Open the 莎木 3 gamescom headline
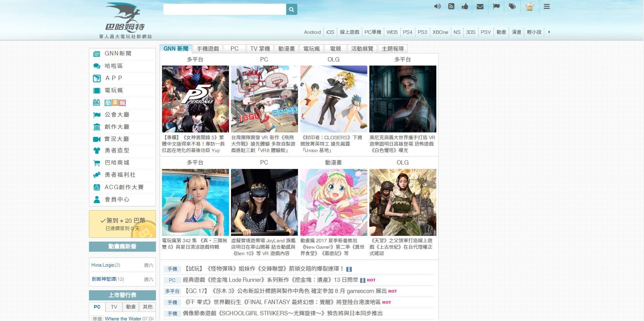Screen dimensions: 644x321 [285, 291]
